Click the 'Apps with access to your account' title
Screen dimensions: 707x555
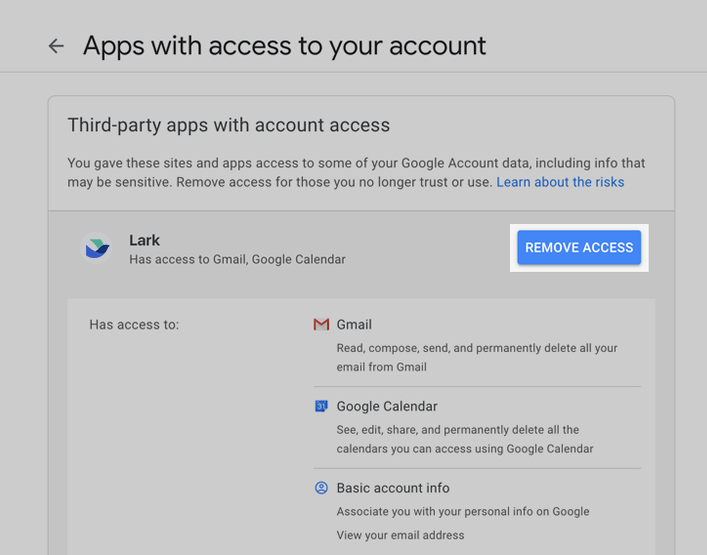pos(284,46)
